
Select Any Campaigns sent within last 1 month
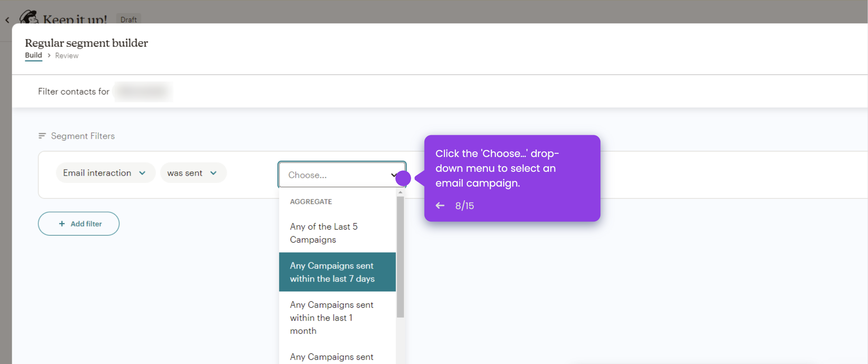pos(331,318)
